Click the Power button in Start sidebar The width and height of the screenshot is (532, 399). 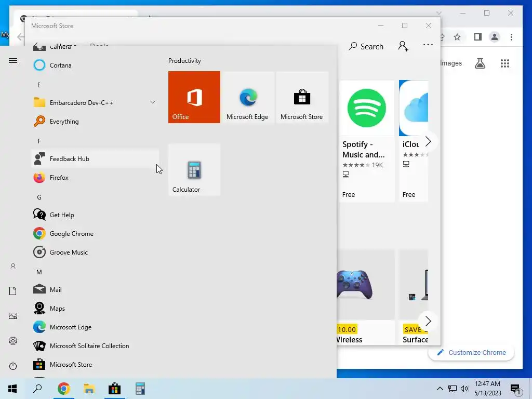click(x=13, y=366)
